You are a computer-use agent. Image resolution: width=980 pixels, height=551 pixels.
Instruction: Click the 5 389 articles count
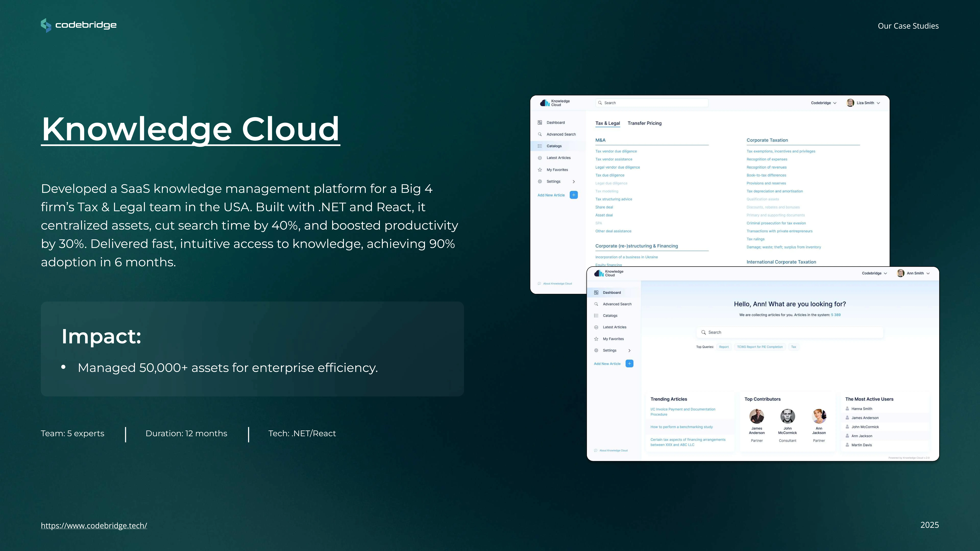(x=836, y=315)
